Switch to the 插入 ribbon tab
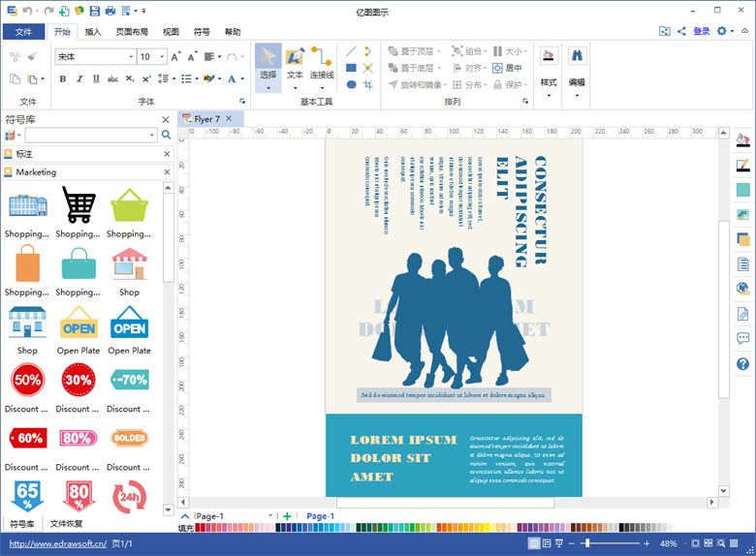This screenshot has height=556, width=756. [93, 32]
